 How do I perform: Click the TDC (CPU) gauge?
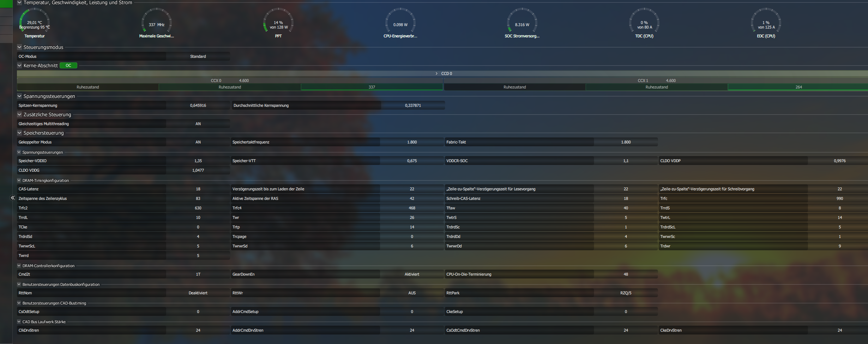(x=645, y=22)
